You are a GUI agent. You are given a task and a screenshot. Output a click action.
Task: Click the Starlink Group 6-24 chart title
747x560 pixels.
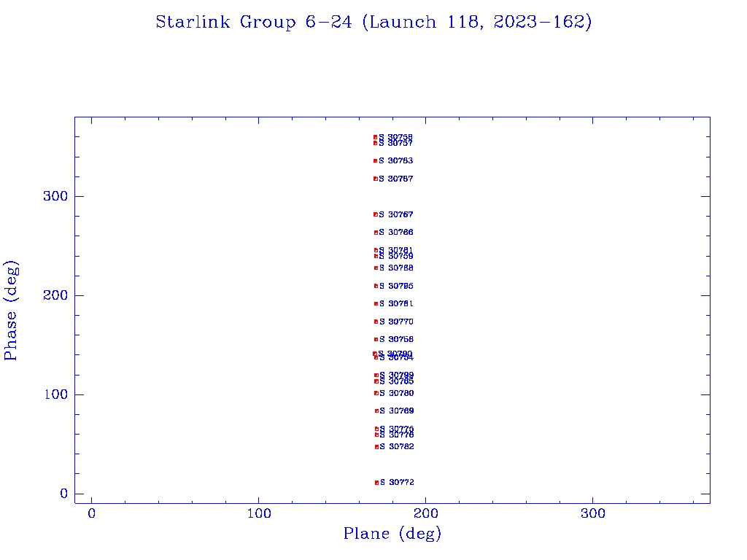[x=373, y=23]
